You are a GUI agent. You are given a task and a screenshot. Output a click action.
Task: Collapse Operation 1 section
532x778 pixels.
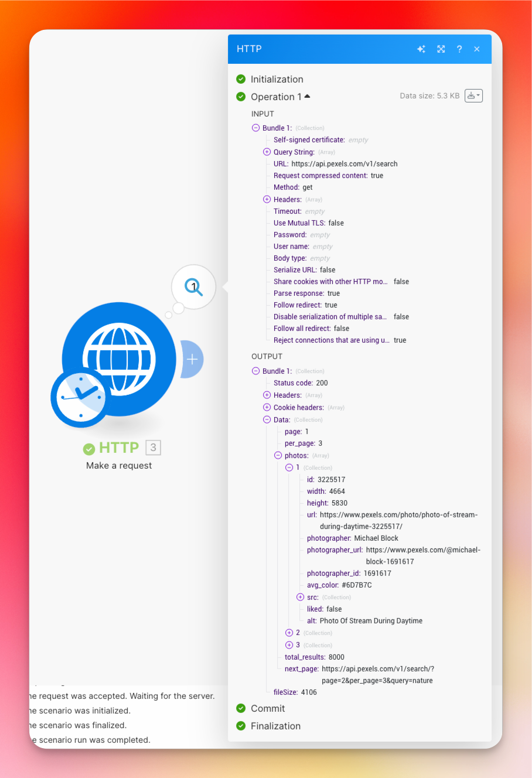pos(307,97)
